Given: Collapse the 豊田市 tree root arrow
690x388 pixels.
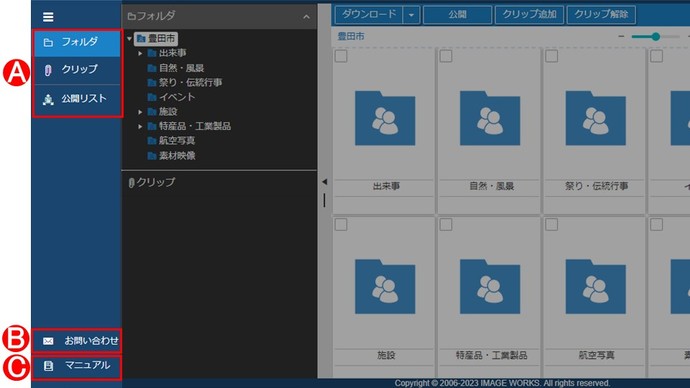Looking at the screenshot, I should point(129,39).
